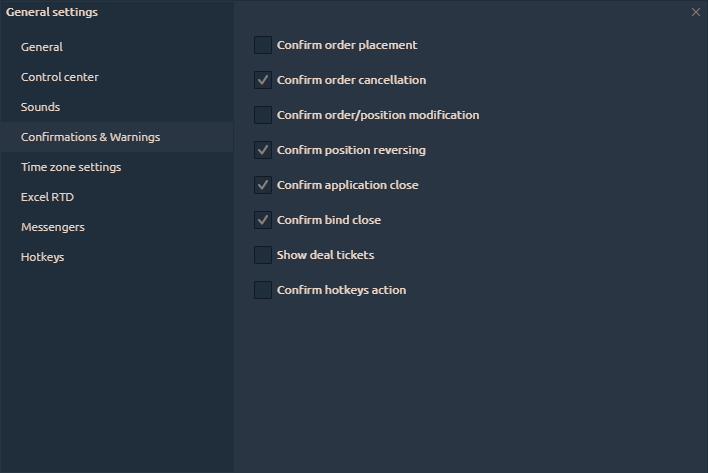The height and width of the screenshot is (473, 708).
Task: Open the Messengers settings page
Action: 53,227
